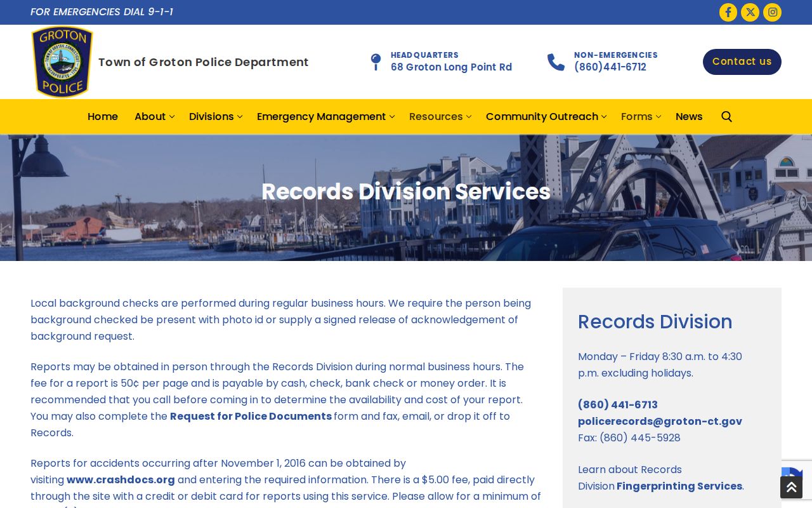Click the Fax: (860) 445-5928 text
812x508 pixels.
click(x=629, y=438)
